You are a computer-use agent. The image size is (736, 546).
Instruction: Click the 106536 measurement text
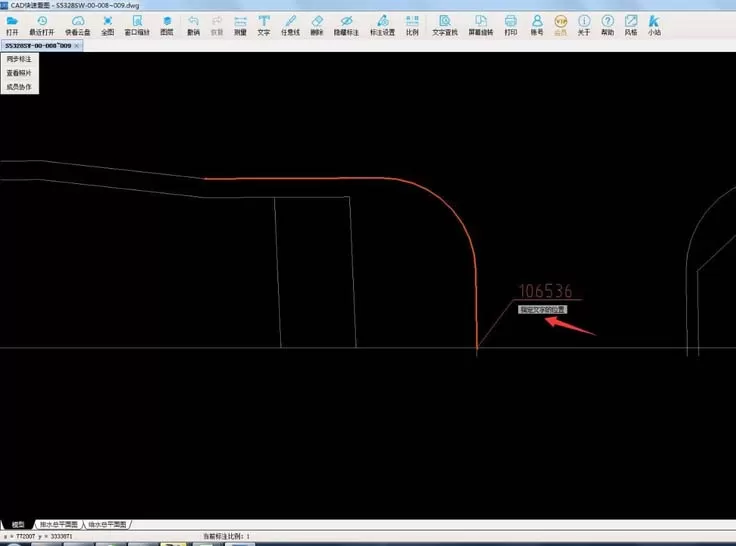pos(545,291)
